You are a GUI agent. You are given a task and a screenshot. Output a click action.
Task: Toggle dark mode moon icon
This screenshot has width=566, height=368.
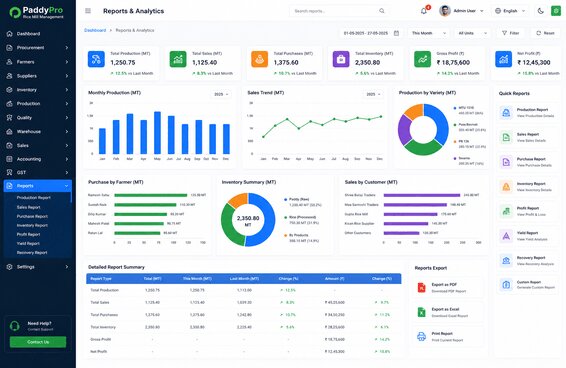click(x=540, y=11)
